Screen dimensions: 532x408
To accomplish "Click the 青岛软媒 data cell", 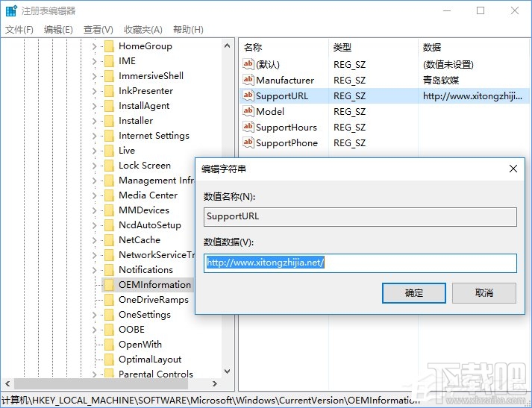I will coord(441,81).
